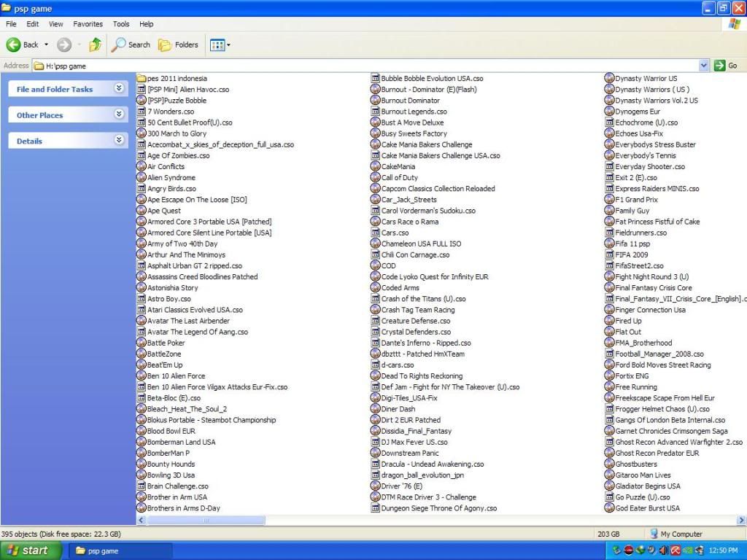The height and width of the screenshot is (560, 747).
Task: Expand the File and Folder Tasks panel
Action: coord(119,88)
